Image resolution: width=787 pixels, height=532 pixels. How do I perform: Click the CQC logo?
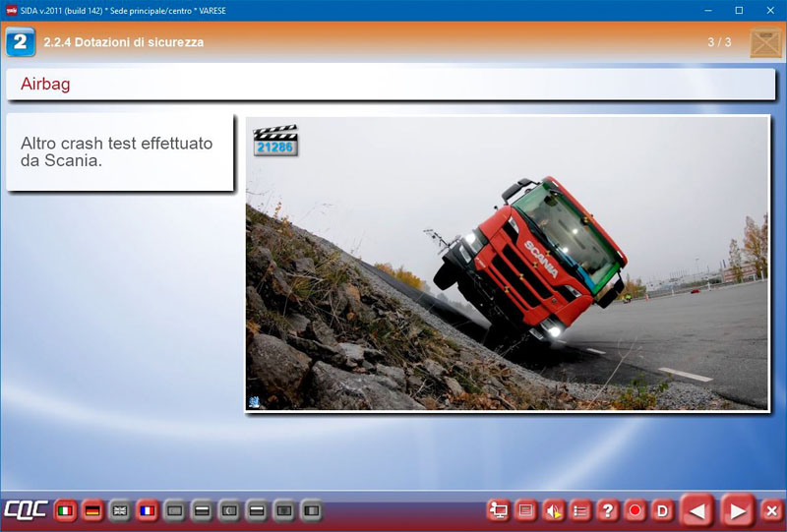25,510
